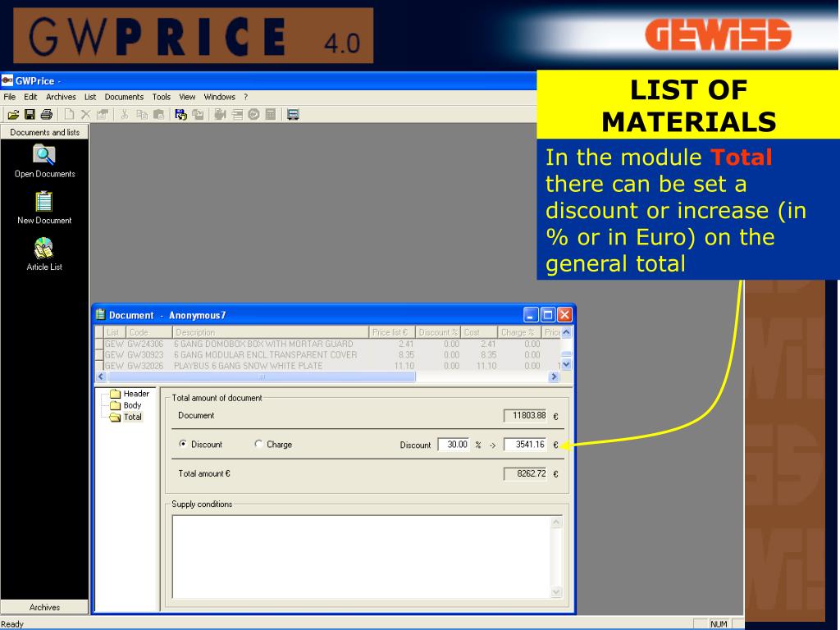Click the Cost column header
840x630 pixels.
[479, 332]
